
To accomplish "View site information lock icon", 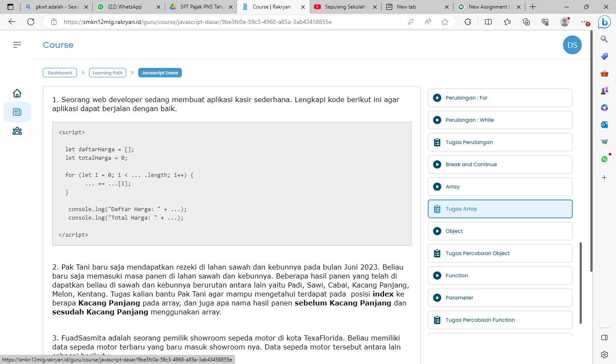I will tap(54, 22).
